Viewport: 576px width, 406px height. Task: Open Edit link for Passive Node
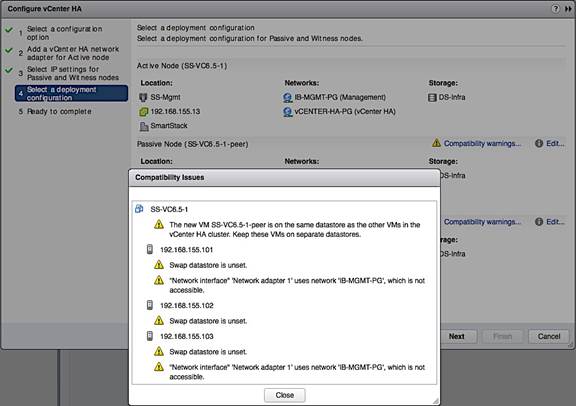tap(555, 144)
